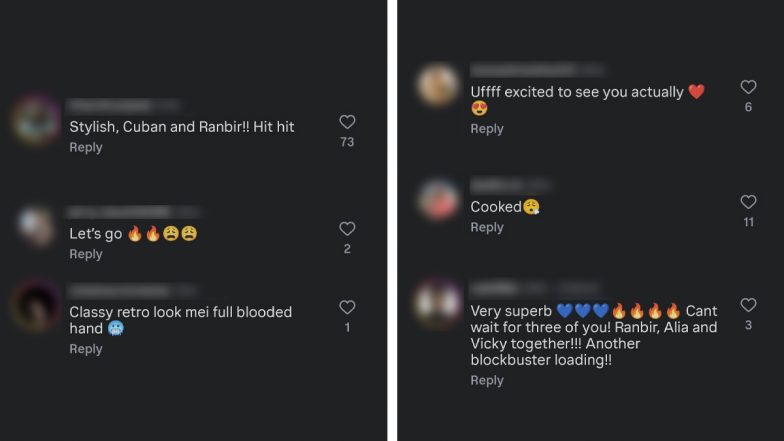Image resolution: width=784 pixels, height=441 pixels.
Task: Open avatar of 'Classy retro look' commenter
Action: pos(36,306)
